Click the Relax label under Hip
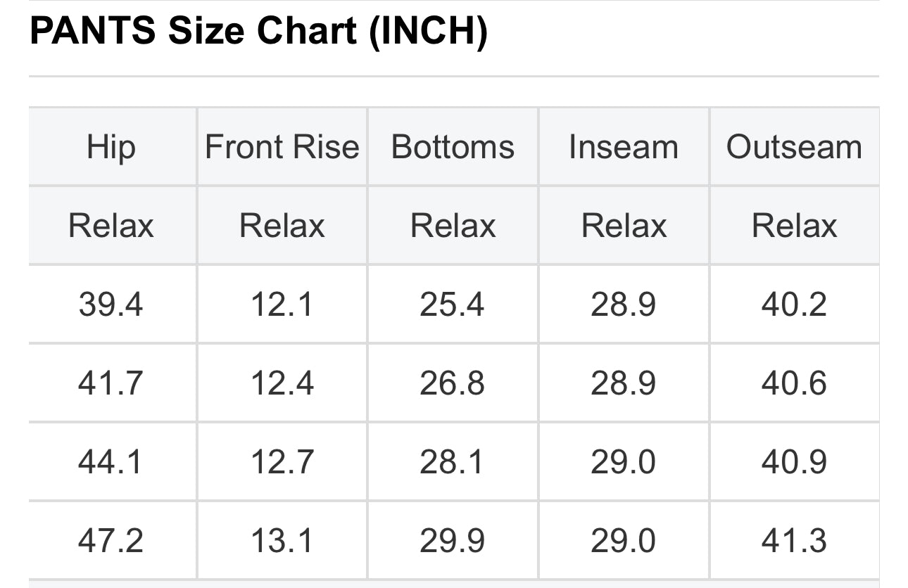Viewport: 908px width, 588px height. (111, 226)
